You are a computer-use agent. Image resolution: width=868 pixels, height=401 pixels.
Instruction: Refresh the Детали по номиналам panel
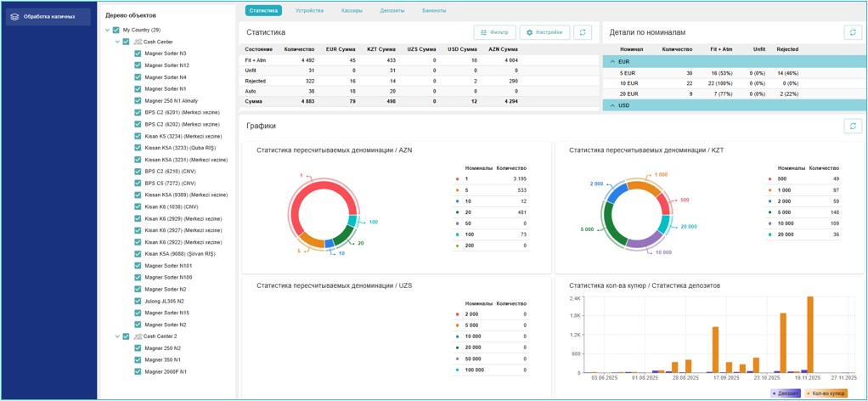(x=853, y=32)
